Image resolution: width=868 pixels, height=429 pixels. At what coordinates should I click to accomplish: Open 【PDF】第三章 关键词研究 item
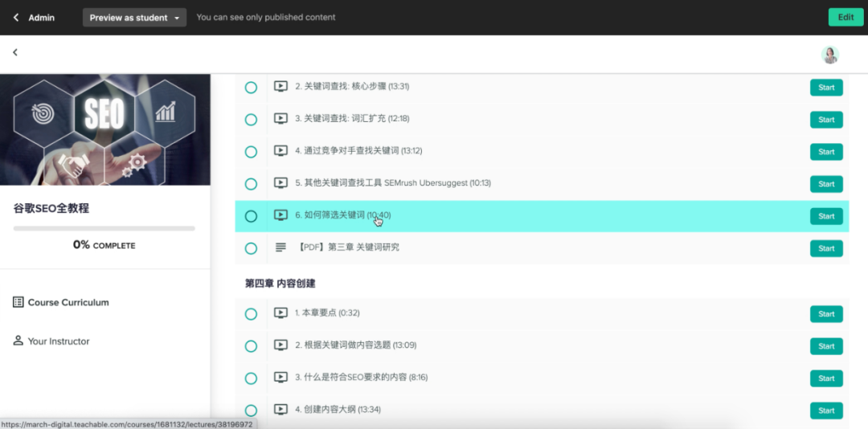point(348,247)
